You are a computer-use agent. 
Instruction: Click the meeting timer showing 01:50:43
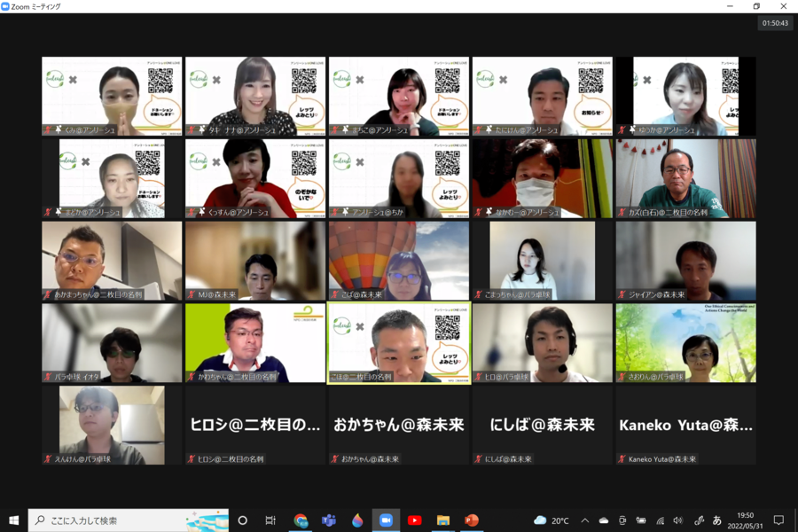(x=774, y=24)
